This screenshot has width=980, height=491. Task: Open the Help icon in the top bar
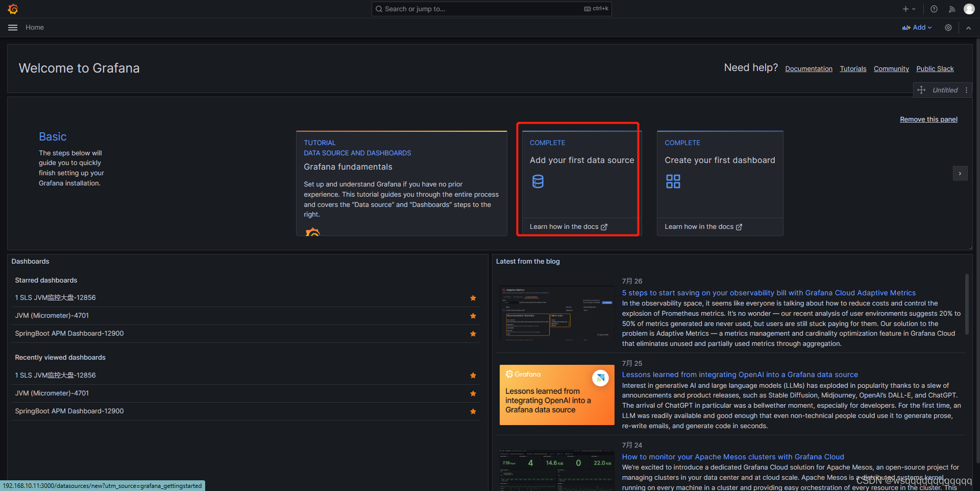[x=934, y=9]
